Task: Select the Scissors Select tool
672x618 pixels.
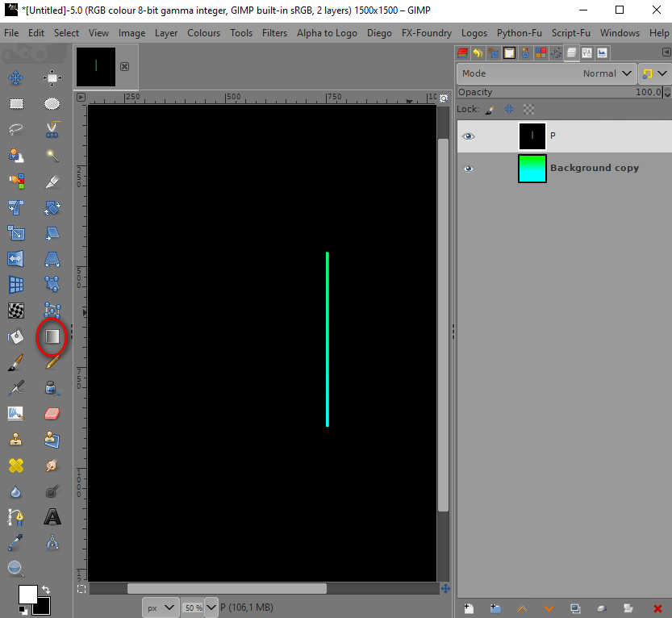Action: 52,129
